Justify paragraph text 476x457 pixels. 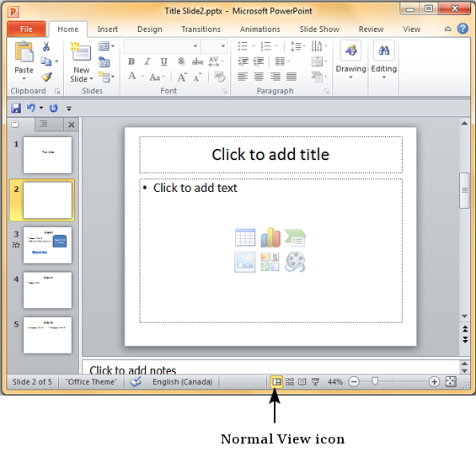click(x=291, y=77)
